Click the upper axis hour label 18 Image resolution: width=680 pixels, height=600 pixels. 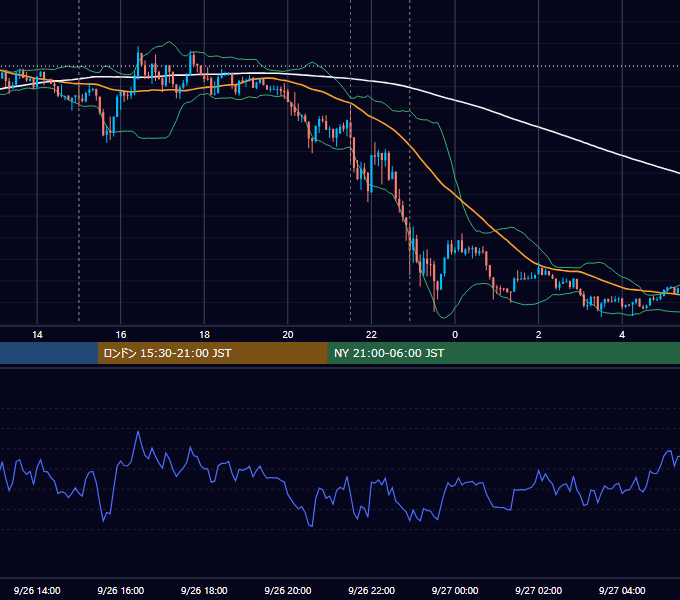pyautogui.click(x=204, y=335)
